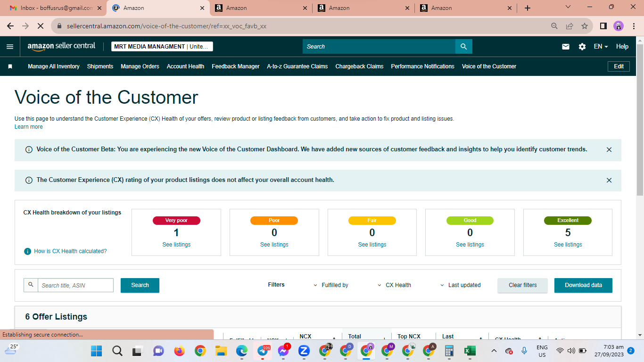See listings under the Fair rating
Viewport: 644px width, 362px height.
coord(372,245)
